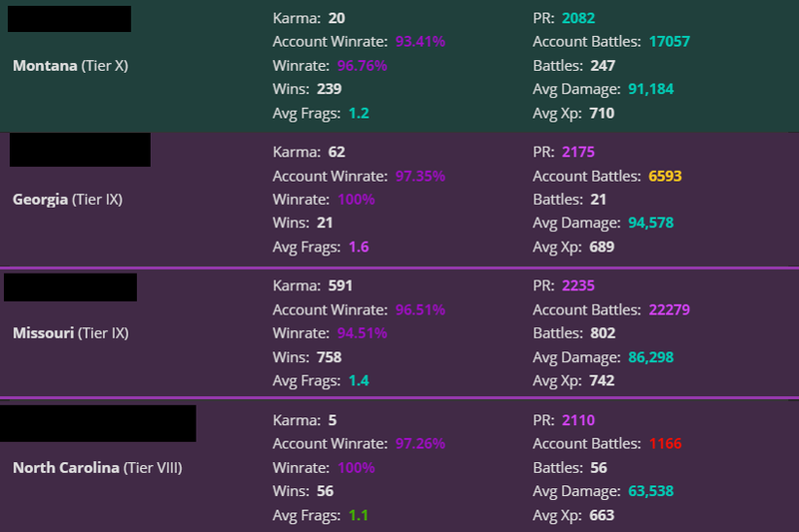Select the PR value 2235
Viewport: 799px width, 532px height.
pyautogui.click(x=578, y=285)
